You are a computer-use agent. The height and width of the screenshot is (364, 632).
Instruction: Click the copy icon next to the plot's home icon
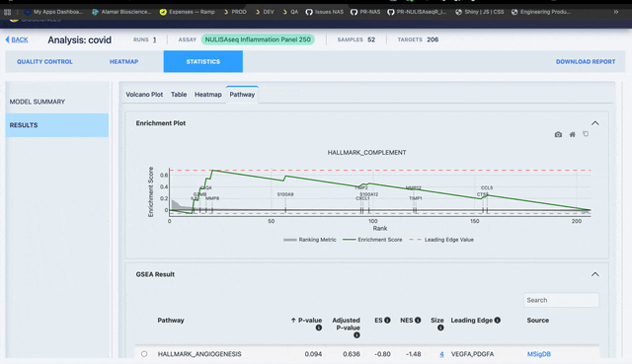(586, 134)
